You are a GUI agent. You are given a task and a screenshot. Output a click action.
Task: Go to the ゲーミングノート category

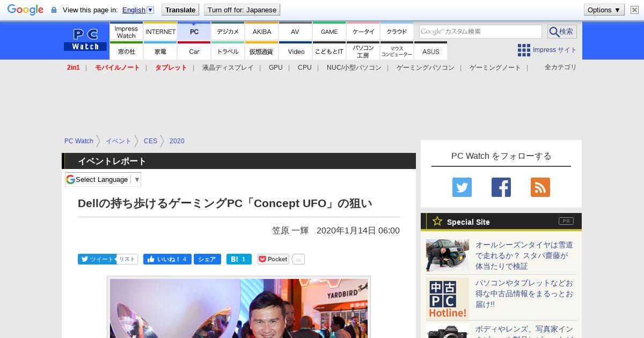(495, 68)
